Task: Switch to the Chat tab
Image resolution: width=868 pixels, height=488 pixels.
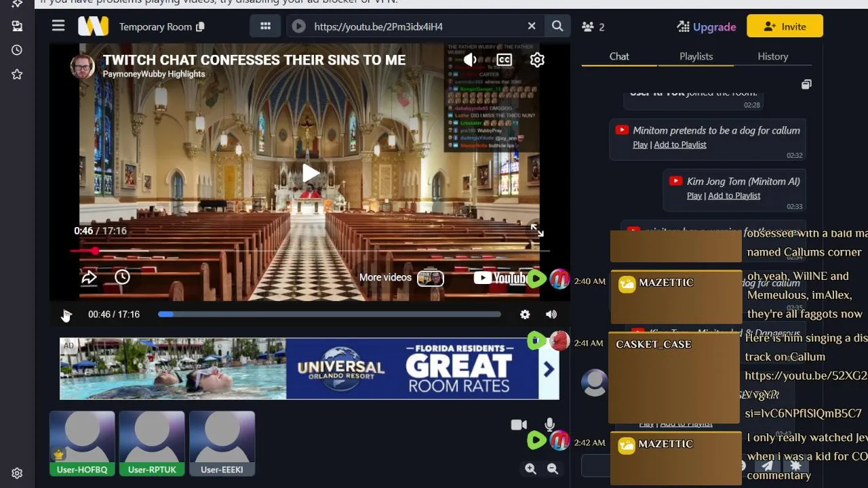Action: point(619,56)
